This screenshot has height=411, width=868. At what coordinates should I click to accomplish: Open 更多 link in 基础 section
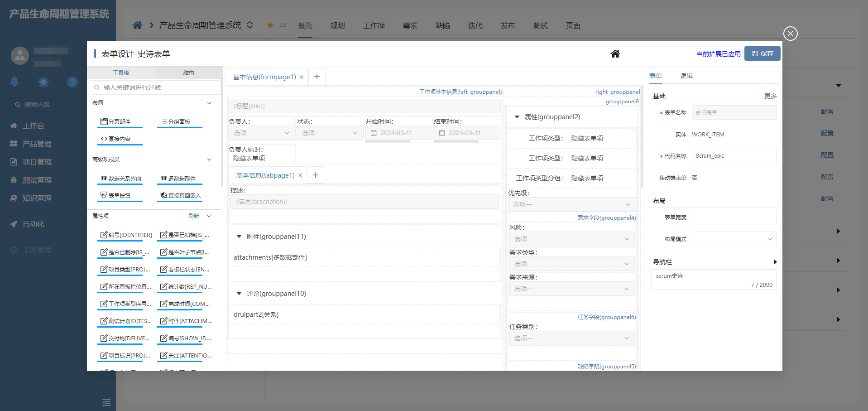coord(770,96)
